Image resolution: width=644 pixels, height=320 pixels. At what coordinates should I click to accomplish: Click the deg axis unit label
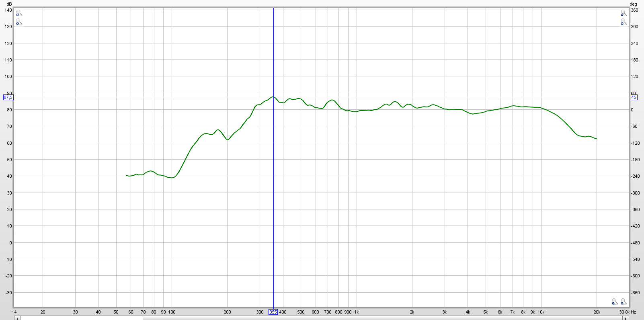tap(633, 4)
